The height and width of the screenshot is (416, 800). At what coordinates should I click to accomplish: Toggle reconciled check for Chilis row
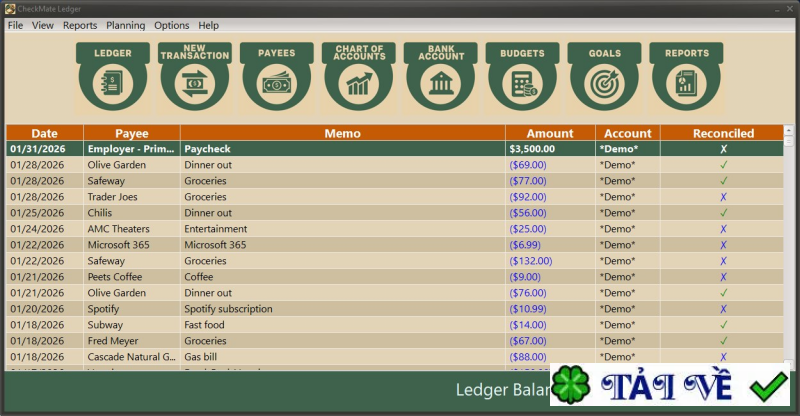(x=723, y=213)
